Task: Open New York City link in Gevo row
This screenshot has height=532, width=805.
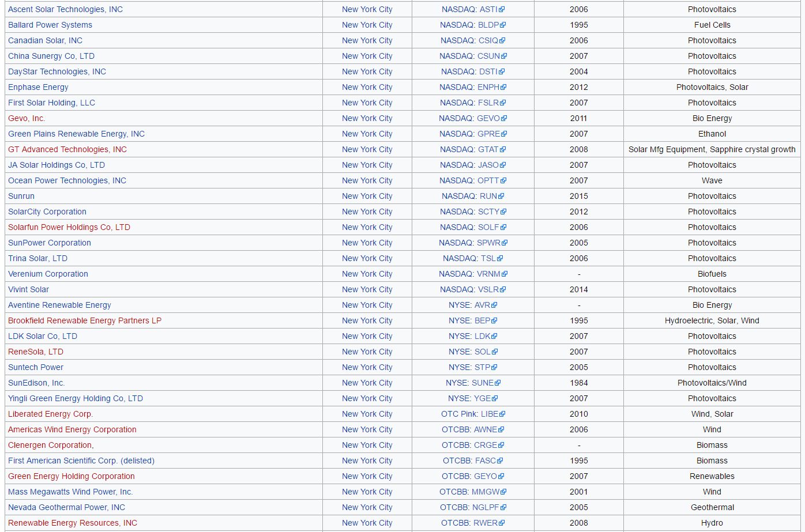Action: coord(367,118)
